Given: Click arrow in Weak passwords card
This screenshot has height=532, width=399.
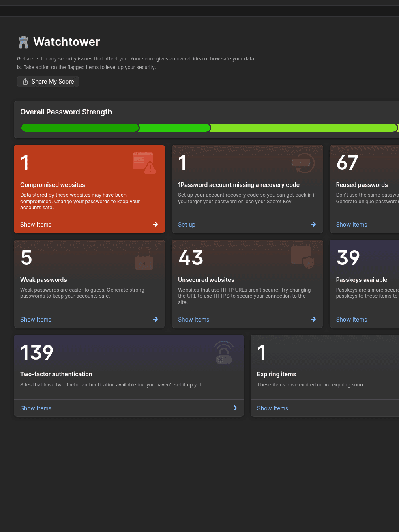Looking at the screenshot, I should 155,319.
